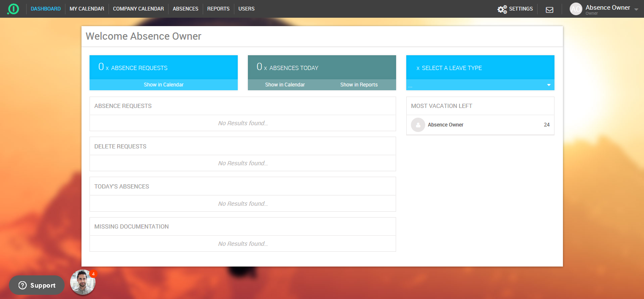Viewport: 644px width, 299px height.
Task: Open the support agent chat photo
Action: point(82,283)
